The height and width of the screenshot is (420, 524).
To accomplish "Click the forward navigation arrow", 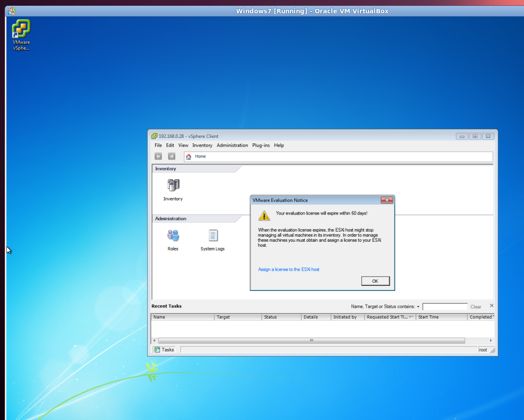I will pyautogui.click(x=172, y=156).
